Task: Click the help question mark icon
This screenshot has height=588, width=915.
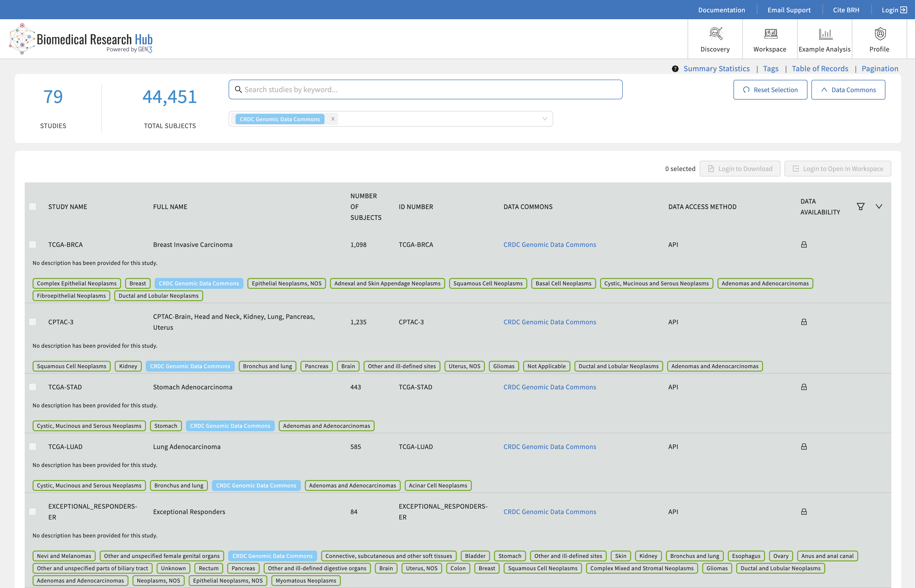Action: click(x=675, y=69)
